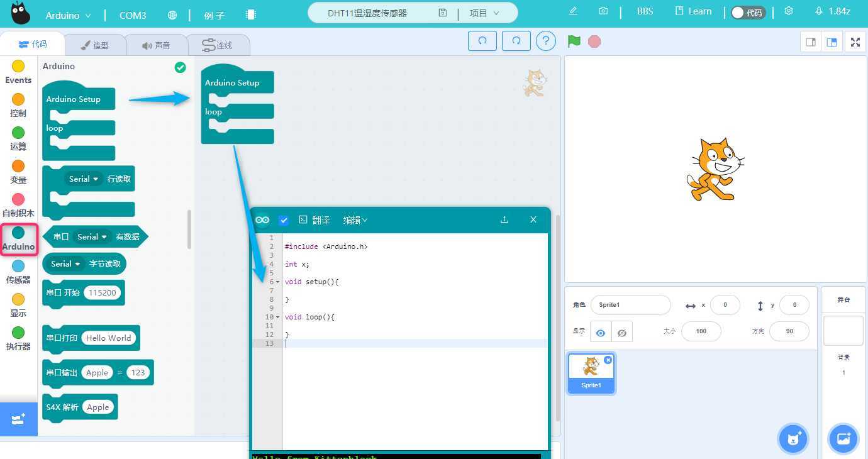Switch to the 造型 costumes tab
The width and height of the screenshot is (868, 459).
coord(95,45)
